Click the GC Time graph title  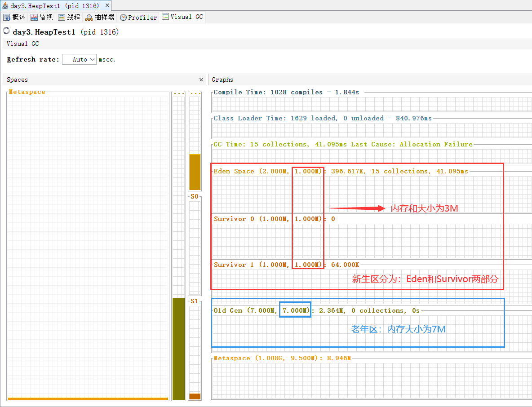tap(343, 145)
